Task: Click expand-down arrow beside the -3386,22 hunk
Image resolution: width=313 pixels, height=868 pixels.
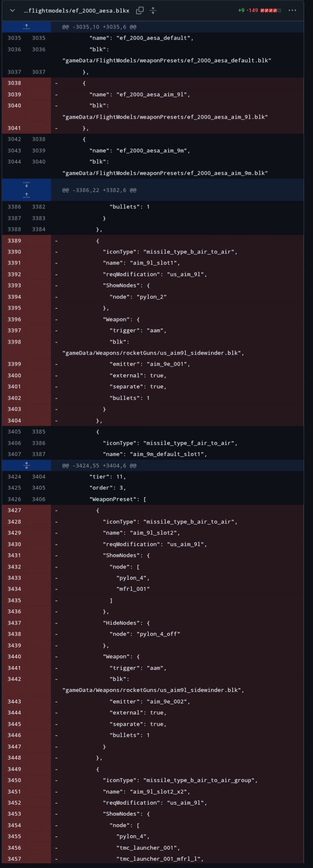Action: pyautogui.click(x=26, y=185)
